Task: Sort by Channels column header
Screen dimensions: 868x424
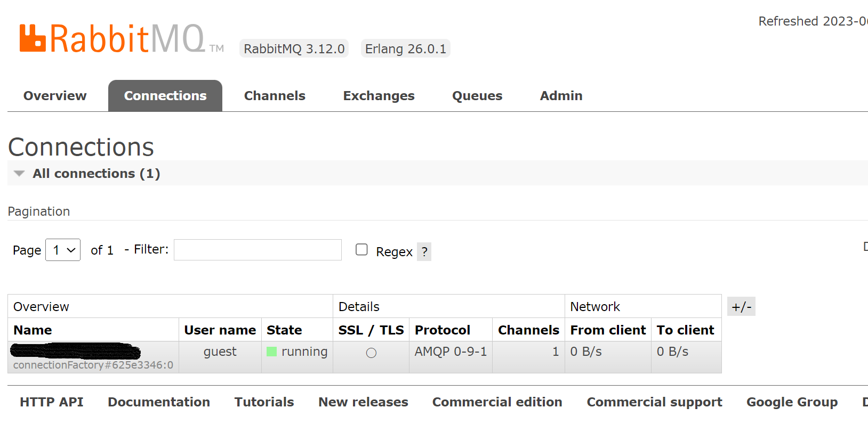Action: (x=528, y=330)
